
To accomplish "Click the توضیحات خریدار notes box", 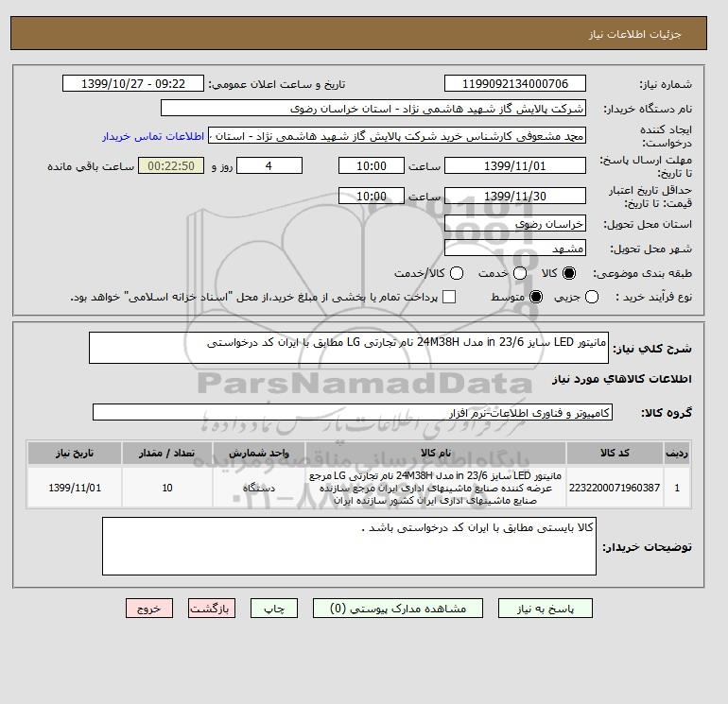I will [349, 546].
